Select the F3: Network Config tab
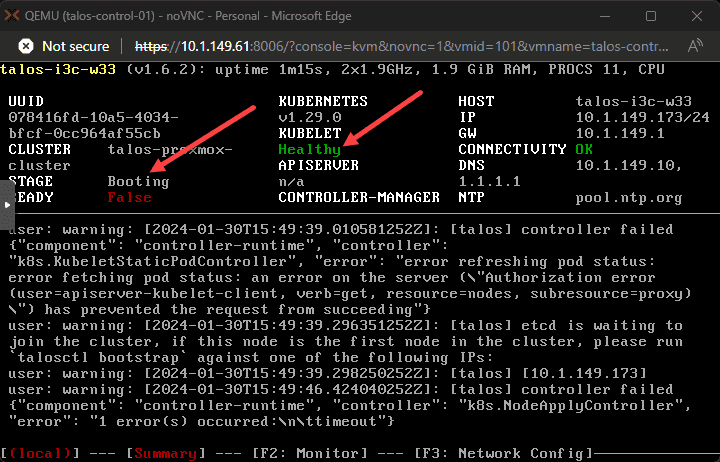 tap(504, 454)
